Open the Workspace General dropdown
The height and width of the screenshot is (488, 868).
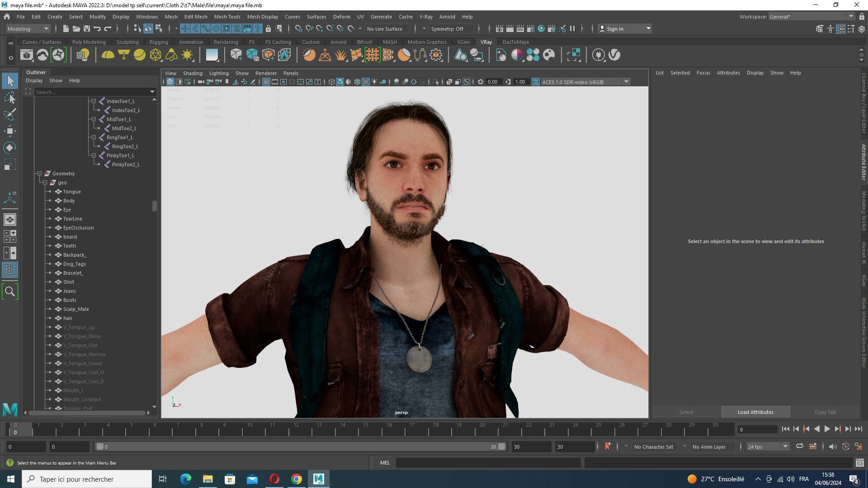811,17
